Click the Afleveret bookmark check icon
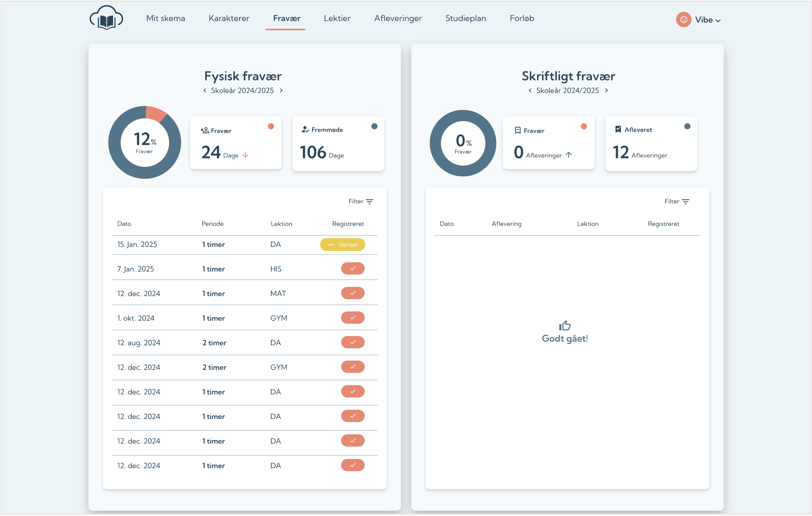The width and height of the screenshot is (812, 516). pos(618,130)
